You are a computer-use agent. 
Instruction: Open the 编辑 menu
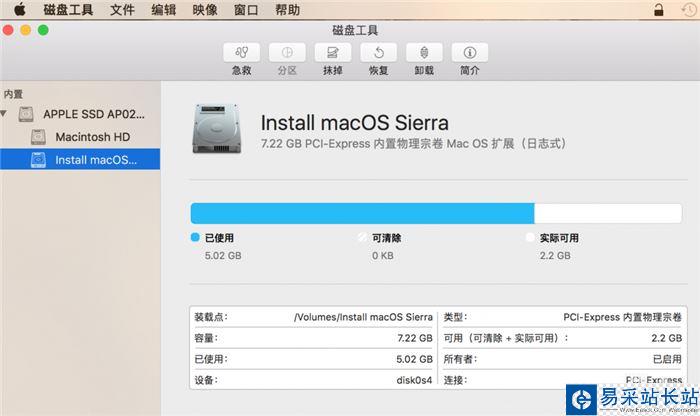pyautogui.click(x=164, y=10)
